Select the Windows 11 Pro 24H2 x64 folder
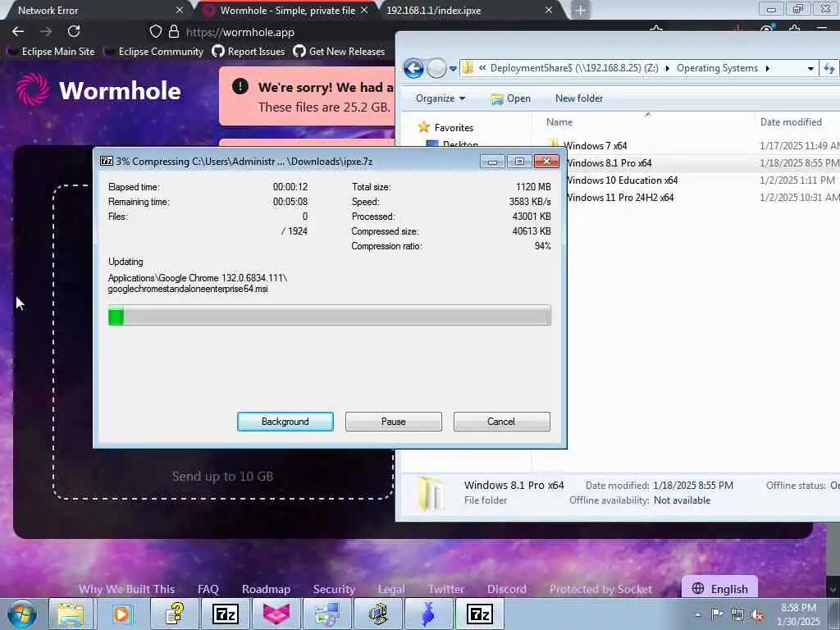 [620, 197]
